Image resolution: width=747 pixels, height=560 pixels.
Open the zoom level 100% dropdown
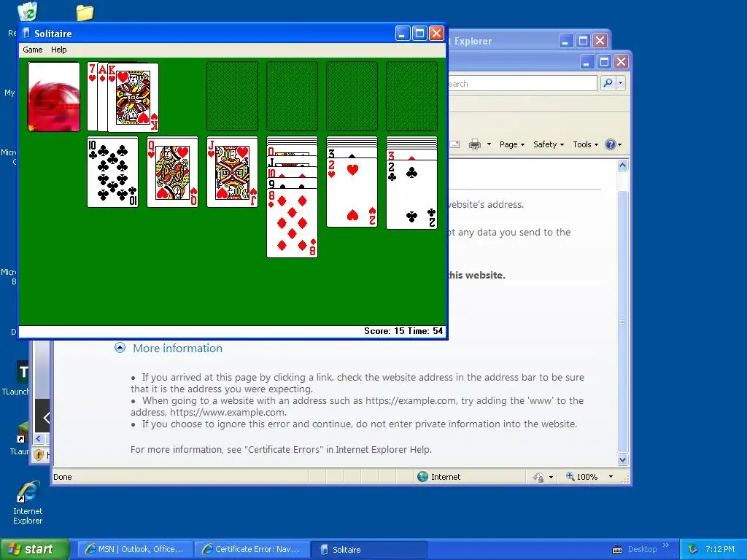coord(611,477)
